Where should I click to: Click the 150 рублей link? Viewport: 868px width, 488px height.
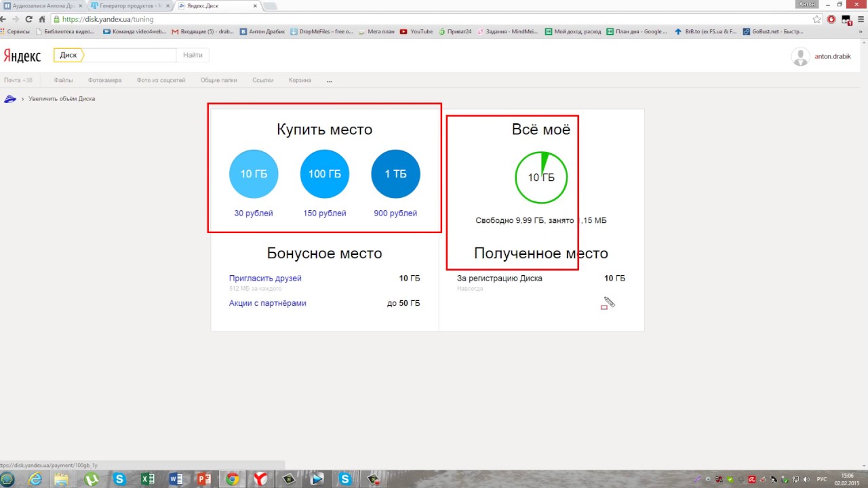pyautogui.click(x=325, y=213)
